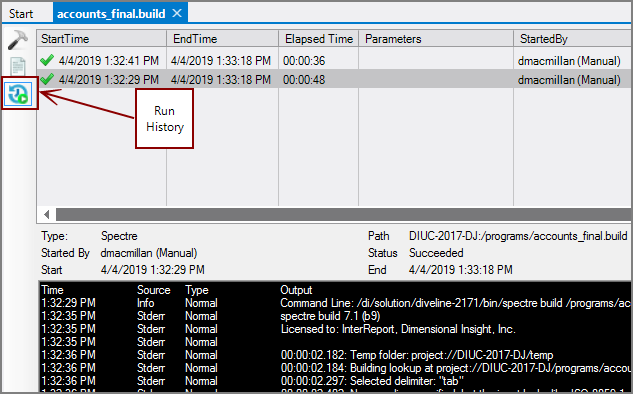Click the log Type column header
Screen dimensions: 633x394
click(x=197, y=290)
